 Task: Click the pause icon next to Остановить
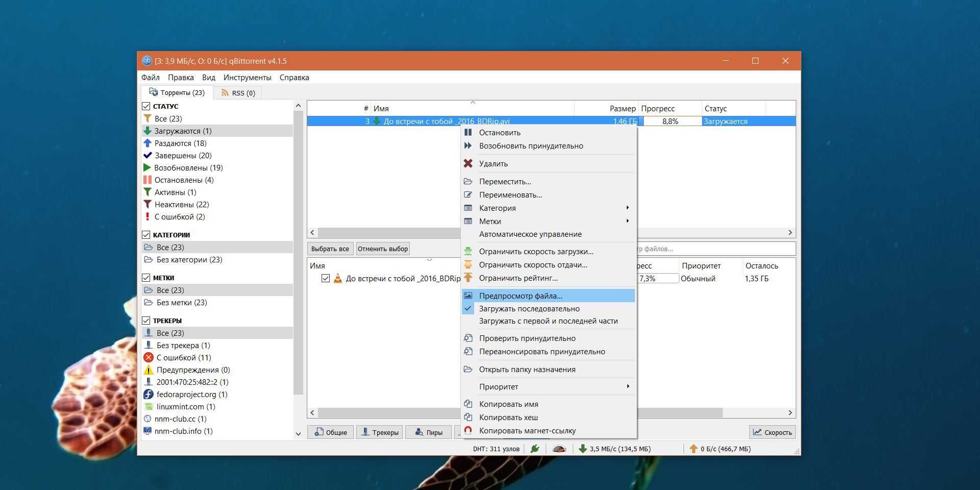468,132
